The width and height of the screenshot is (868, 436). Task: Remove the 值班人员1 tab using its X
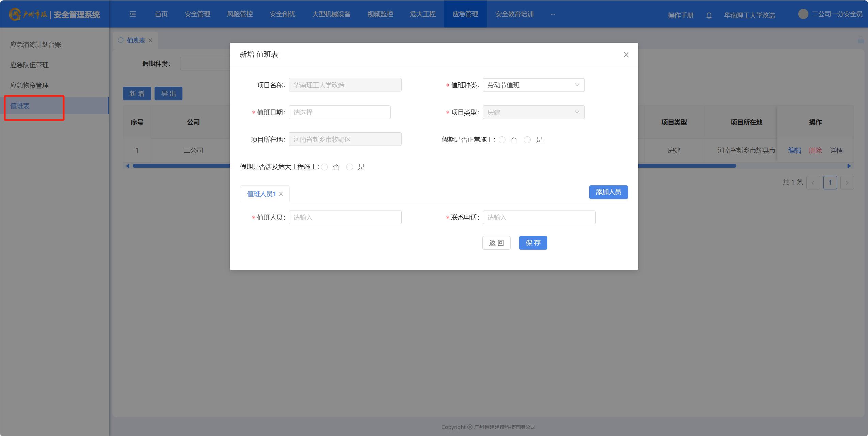point(281,194)
